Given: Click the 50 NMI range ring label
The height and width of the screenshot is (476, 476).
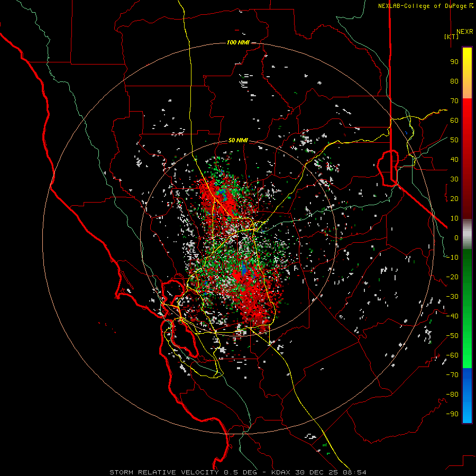Looking at the screenshot, I should tap(238, 140).
